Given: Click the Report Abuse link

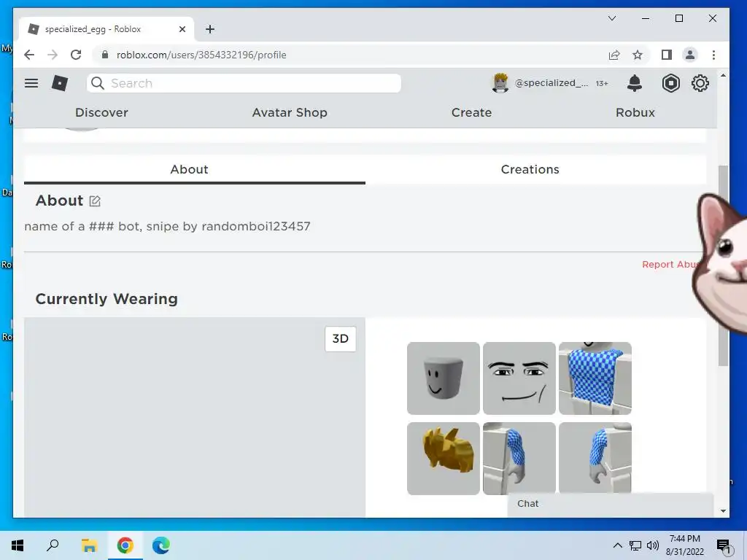Looking at the screenshot, I should pyautogui.click(x=670, y=265).
